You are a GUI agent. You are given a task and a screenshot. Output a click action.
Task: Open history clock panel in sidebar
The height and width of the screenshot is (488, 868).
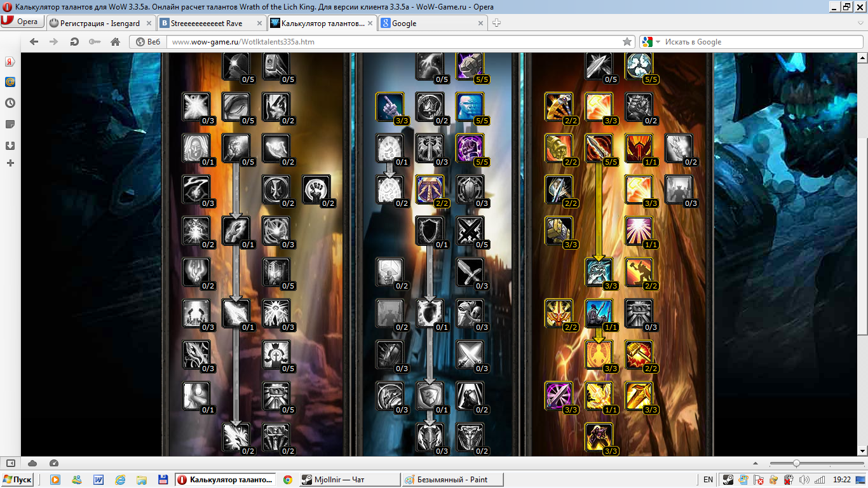pos(10,103)
